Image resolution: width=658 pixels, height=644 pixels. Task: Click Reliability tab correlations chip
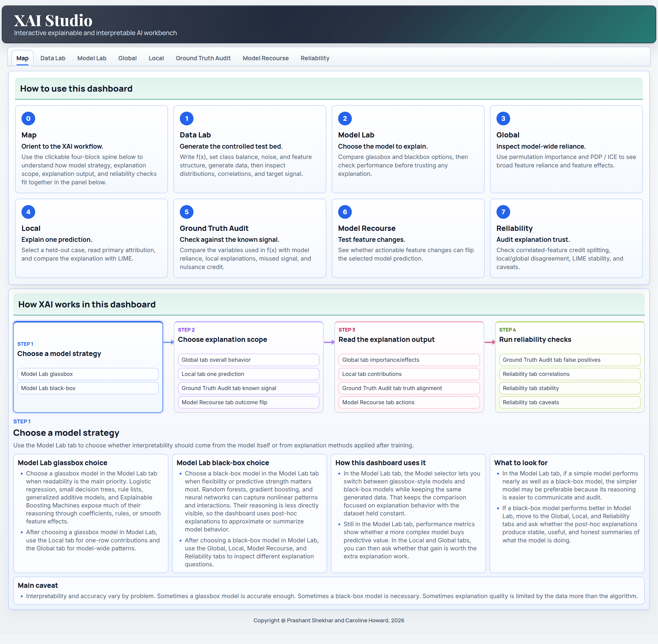(x=570, y=374)
